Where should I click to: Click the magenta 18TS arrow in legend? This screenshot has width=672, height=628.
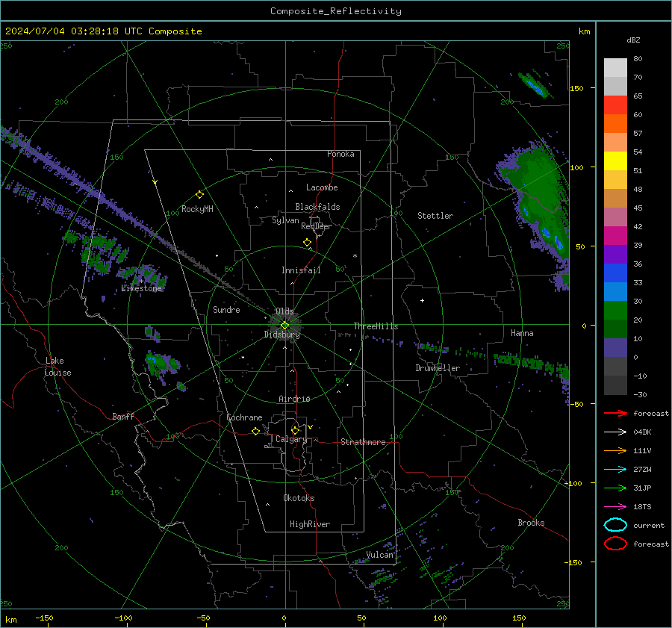click(x=615, y=507)
